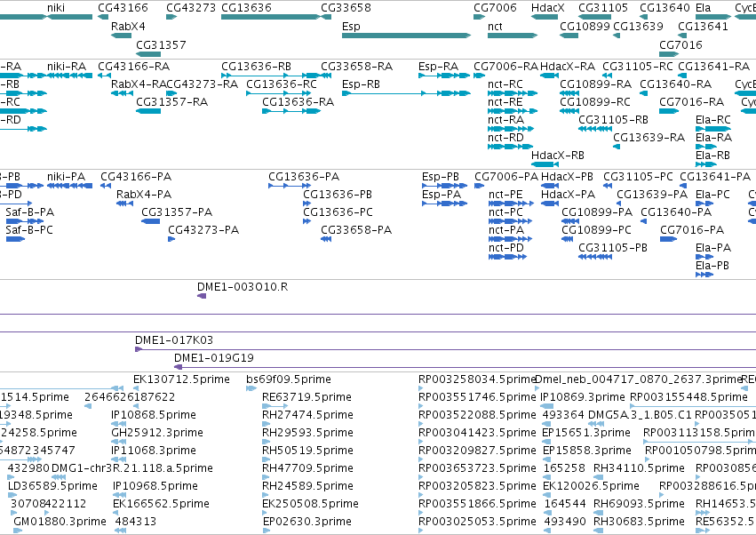Select protein RabX4-PA
The image size is (756, 535).
[x=125, y=204]
